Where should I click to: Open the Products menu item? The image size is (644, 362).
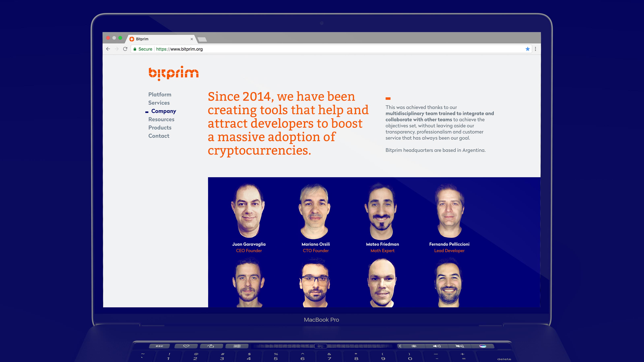pyautogui.click(x=160, y=128)
